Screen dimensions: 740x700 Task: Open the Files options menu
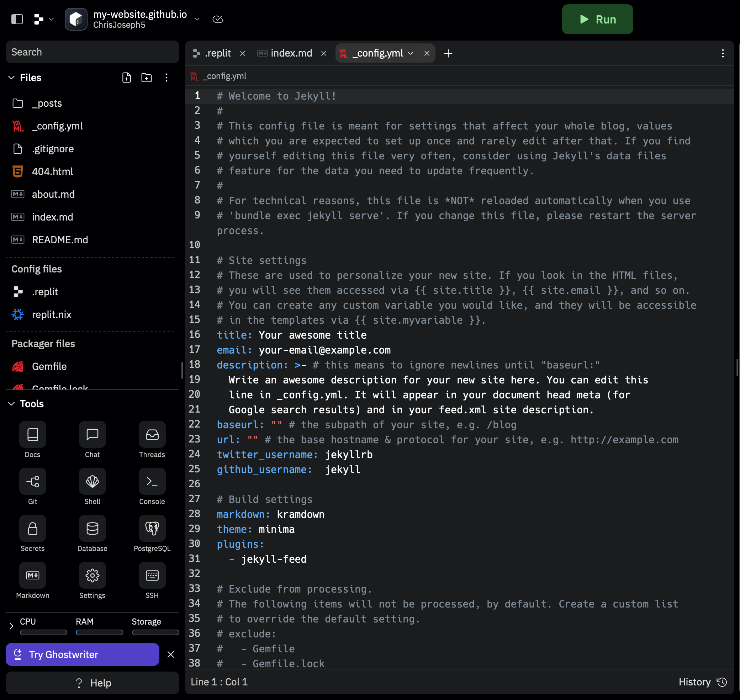pyautogui.click(x=166, y=78)
